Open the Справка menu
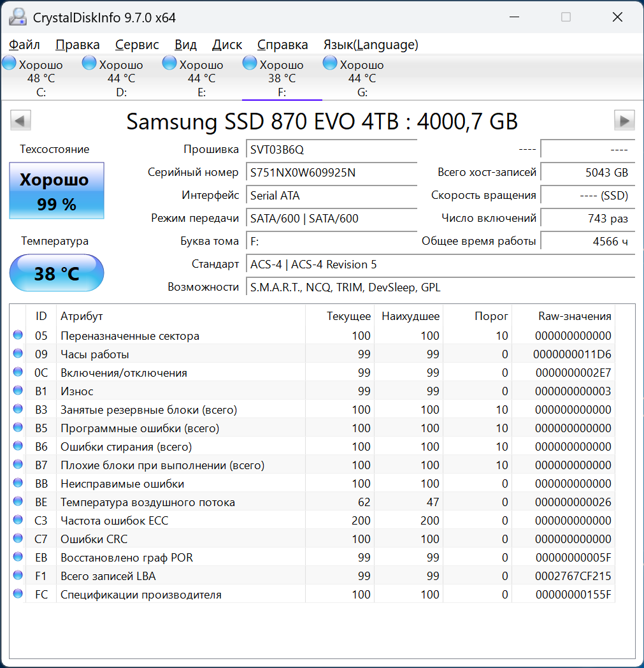This screenshot has height=668, width=644. tap(283, 45)
